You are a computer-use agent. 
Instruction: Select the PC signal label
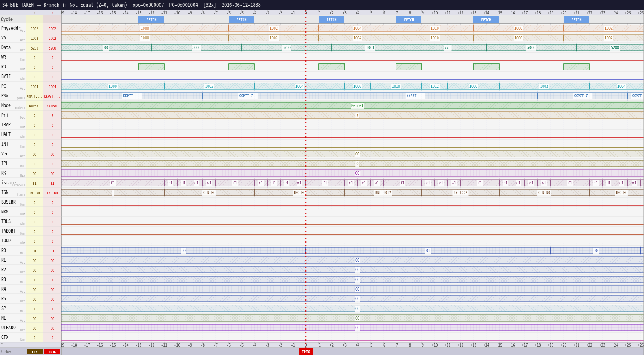[4, 86]
